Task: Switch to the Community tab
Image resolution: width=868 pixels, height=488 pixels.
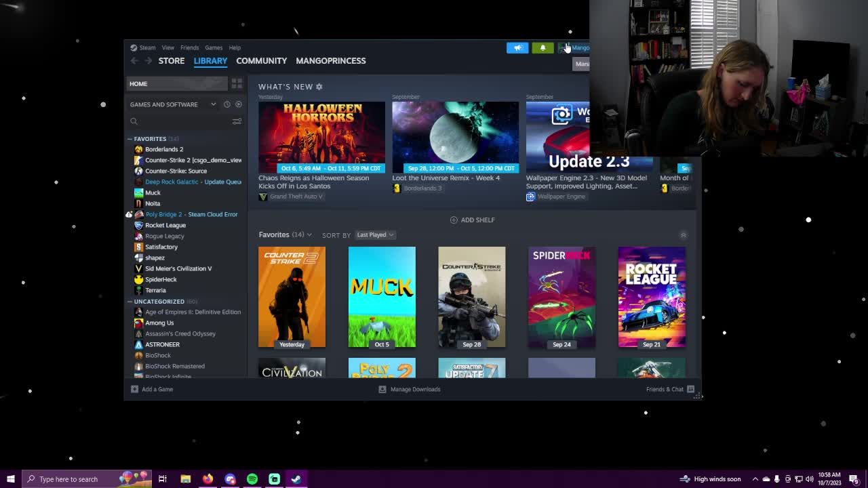Action: point(262,61)
